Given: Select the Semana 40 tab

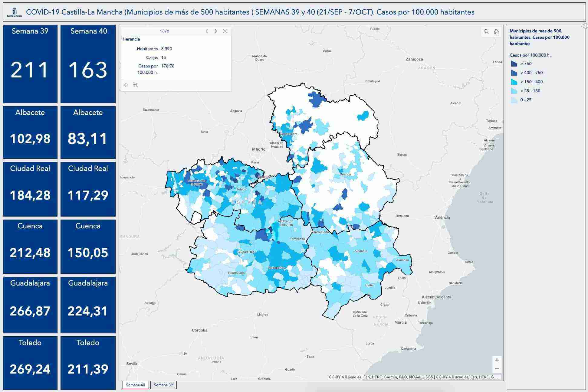Looking at the screenshot, I should coord(136,385).
